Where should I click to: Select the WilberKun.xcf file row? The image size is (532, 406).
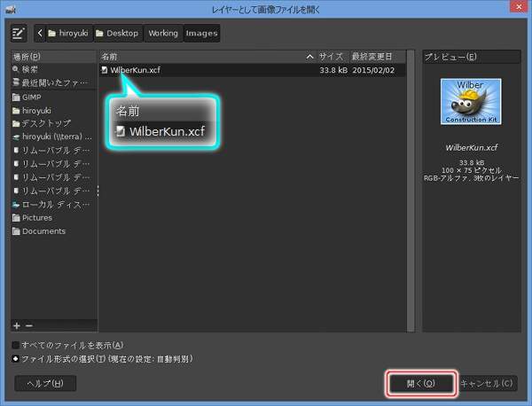click(253, 70)
